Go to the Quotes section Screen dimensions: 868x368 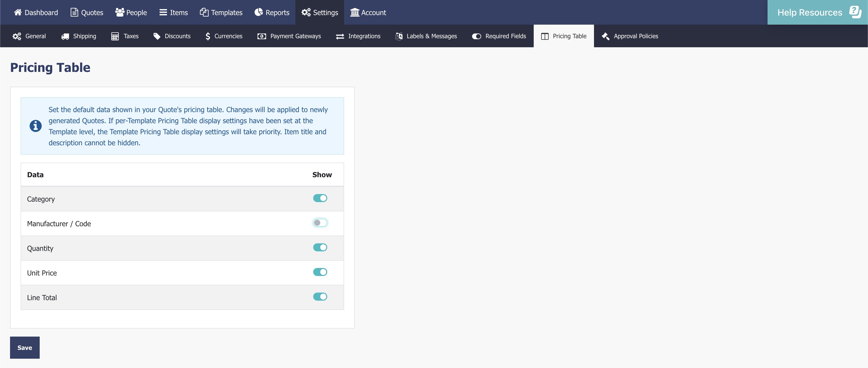click(x=87, y=13)
